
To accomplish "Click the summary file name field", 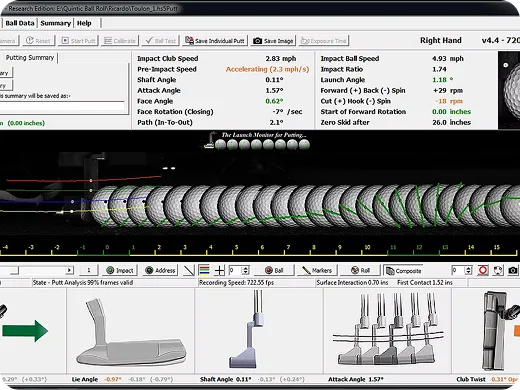I will click(62, 107).
